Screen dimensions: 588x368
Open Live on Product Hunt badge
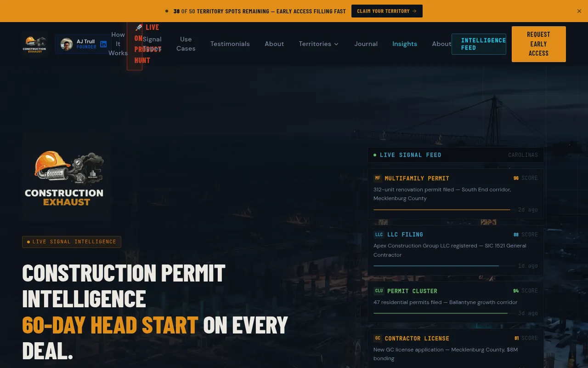(x=135, y=44)
